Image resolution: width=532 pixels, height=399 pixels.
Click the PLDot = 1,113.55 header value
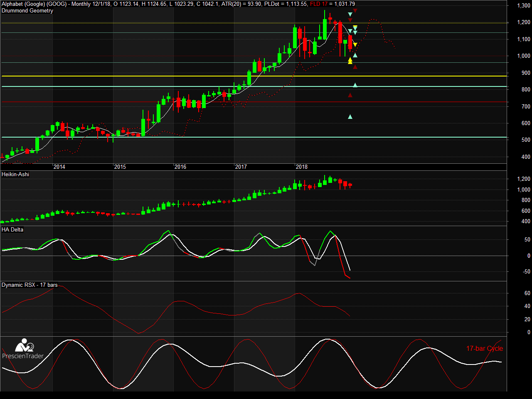coord(286,4)
